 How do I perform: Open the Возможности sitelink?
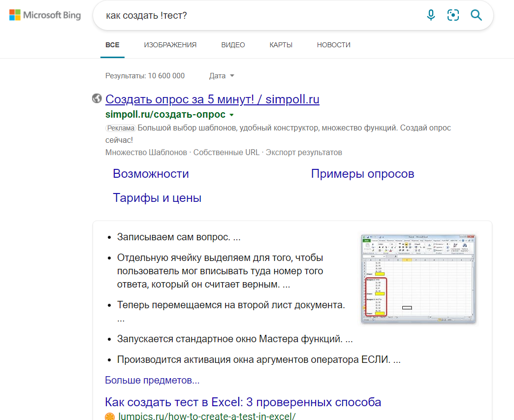151,174
